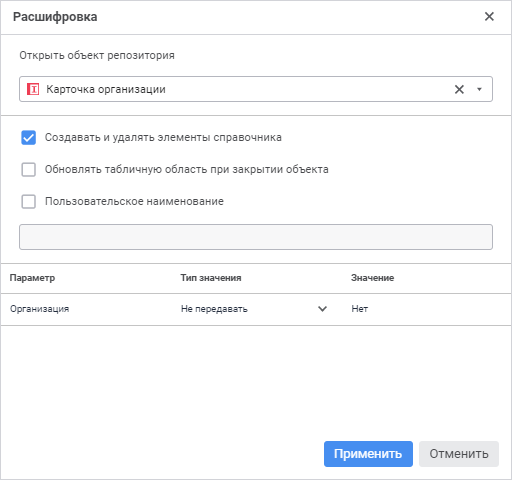Viewport: 512px width, 480px height.
Task: Enable Обновлять табличную область при закрытии объекта
Action: (29, 169)
